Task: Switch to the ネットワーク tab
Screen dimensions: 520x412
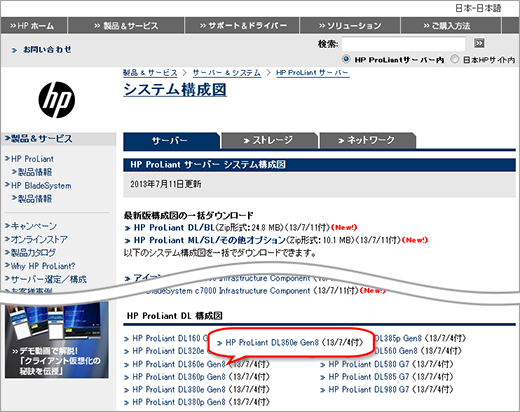Action: coord(367,141)
